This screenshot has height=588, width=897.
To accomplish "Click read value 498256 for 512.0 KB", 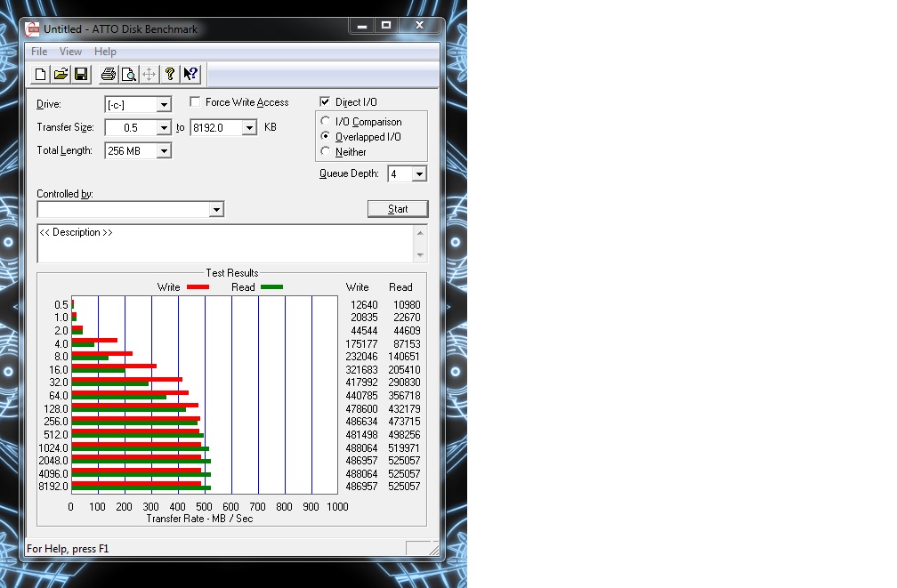I will [404, 435].
